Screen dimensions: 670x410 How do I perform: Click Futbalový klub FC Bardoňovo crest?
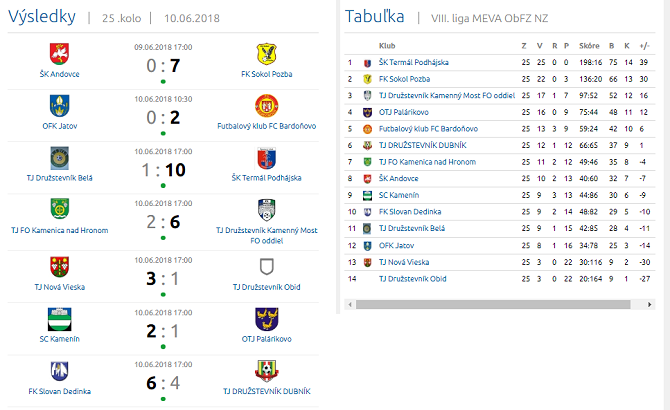point(266,105)
